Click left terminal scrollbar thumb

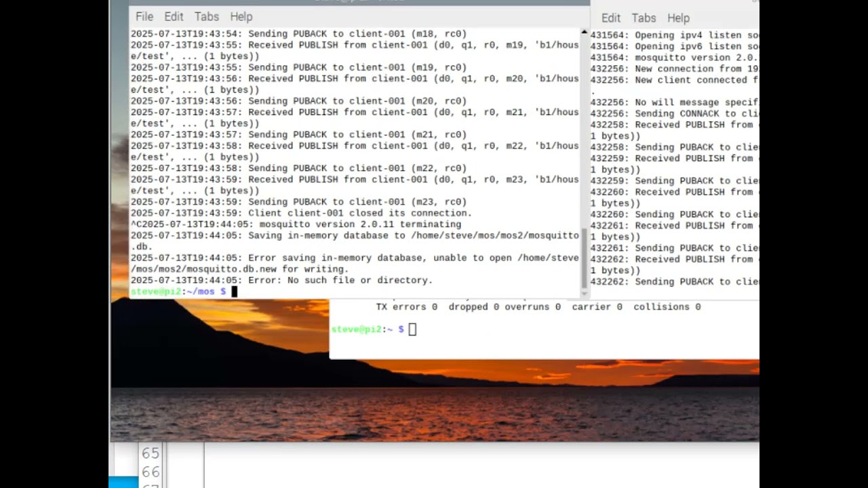585,259
